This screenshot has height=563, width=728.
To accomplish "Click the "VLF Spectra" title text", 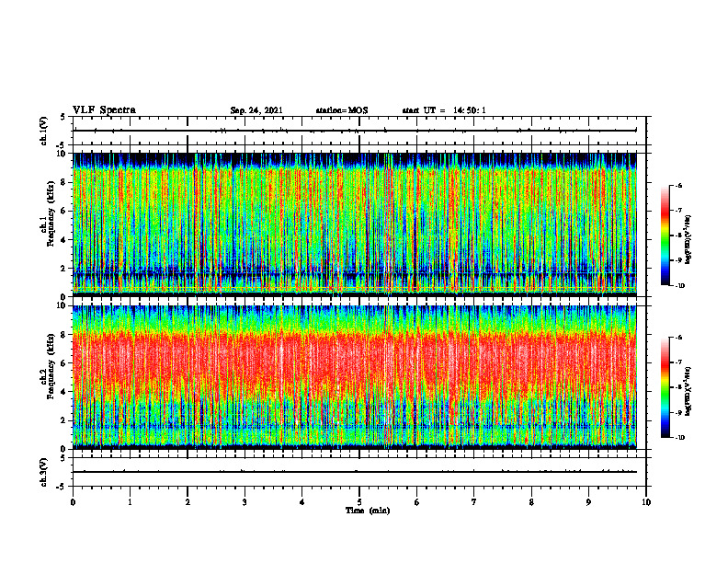I will 104,110.
